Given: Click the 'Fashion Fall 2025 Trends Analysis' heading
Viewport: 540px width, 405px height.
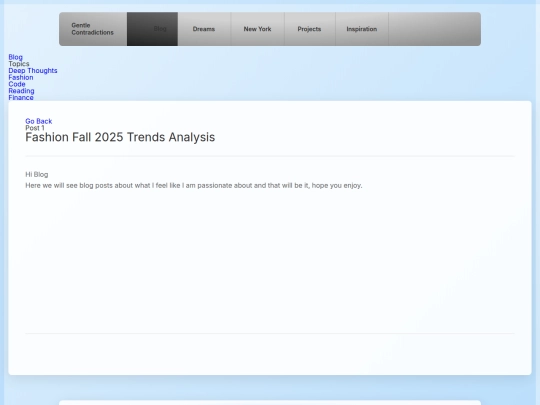Looking at the screenshot, I should tap(120, 137).
